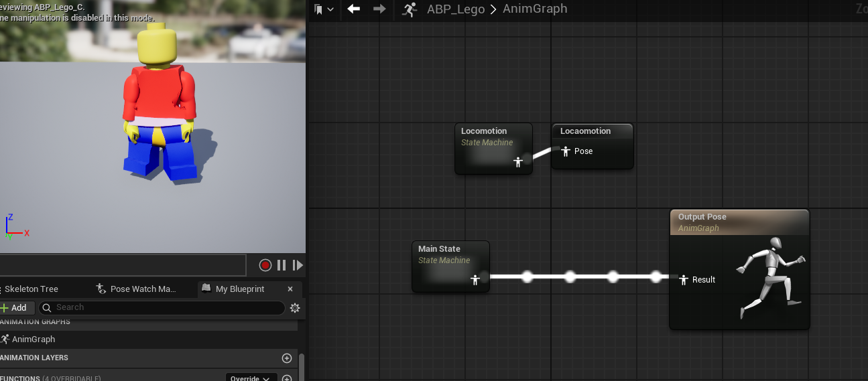Click the AnimGraph list item icon
868x381 pixels.
tap(5, 339)
